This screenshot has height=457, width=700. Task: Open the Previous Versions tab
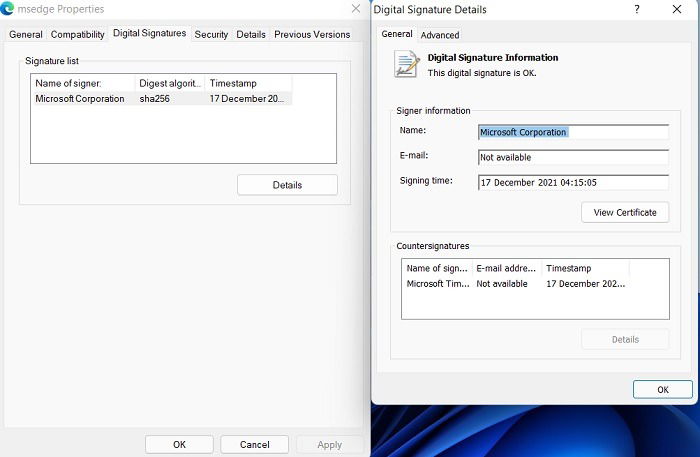point(312,34)
